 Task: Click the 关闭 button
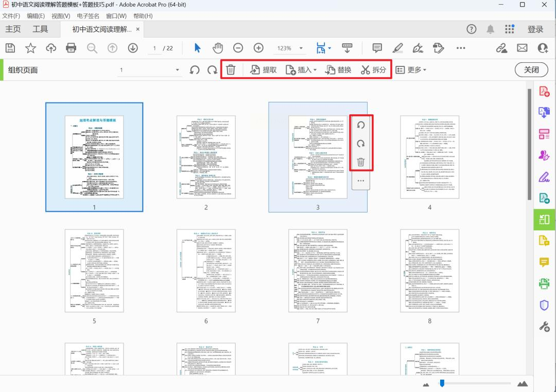coord(531,70)
